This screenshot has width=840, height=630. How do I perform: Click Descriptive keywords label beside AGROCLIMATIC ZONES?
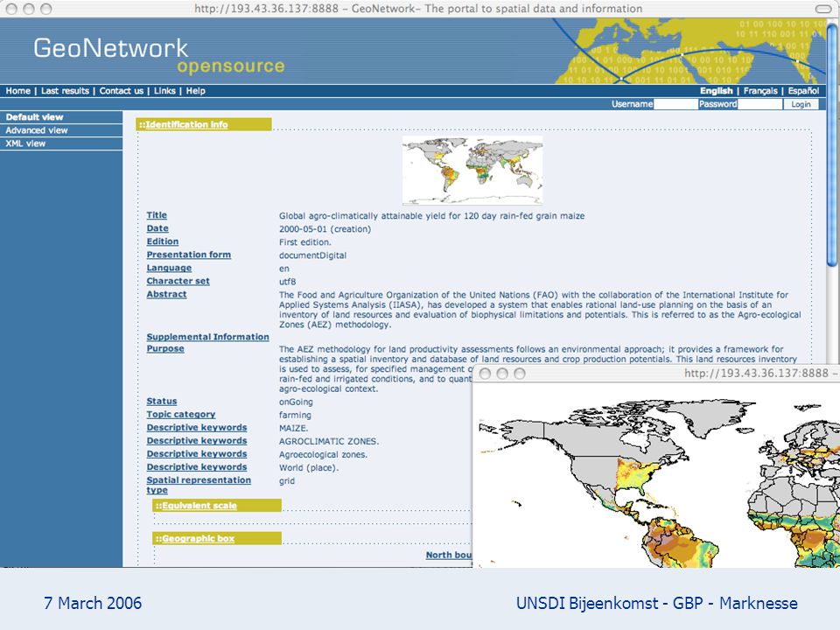pyautogui.click(x=197, y=441)
